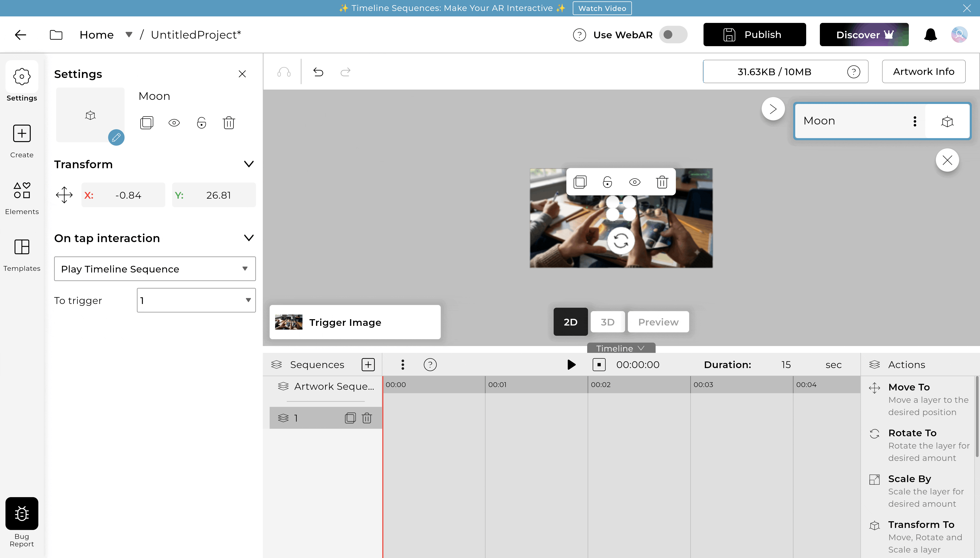Delete sequence 1
The width and height of the screenshot is (980, 558).
coord(367,418)
